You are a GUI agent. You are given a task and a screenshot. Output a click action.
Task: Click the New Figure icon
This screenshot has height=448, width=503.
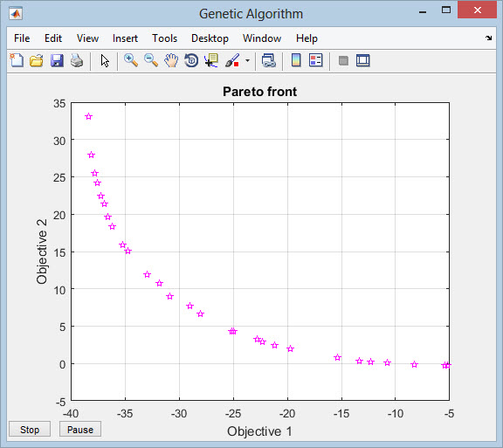[17, 60]
